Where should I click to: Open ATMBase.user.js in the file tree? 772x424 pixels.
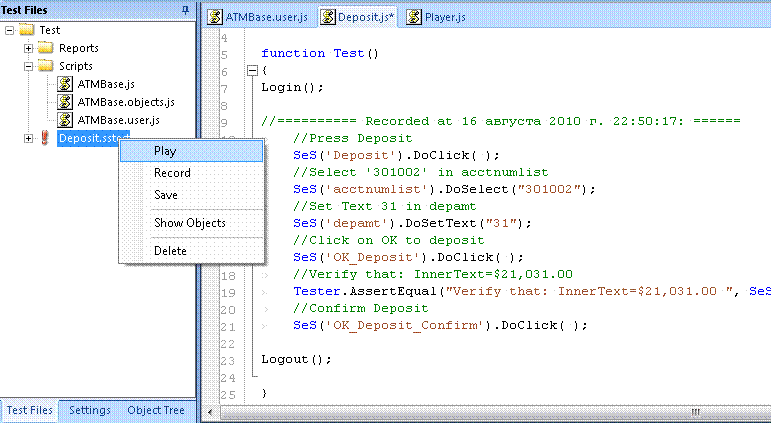tap(118, 120)
